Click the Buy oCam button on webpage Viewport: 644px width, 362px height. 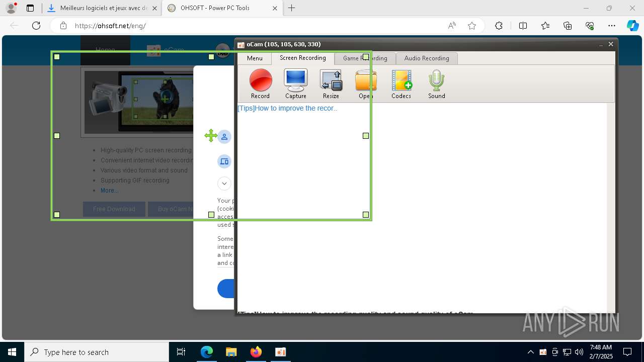click(x=171, y=209)
